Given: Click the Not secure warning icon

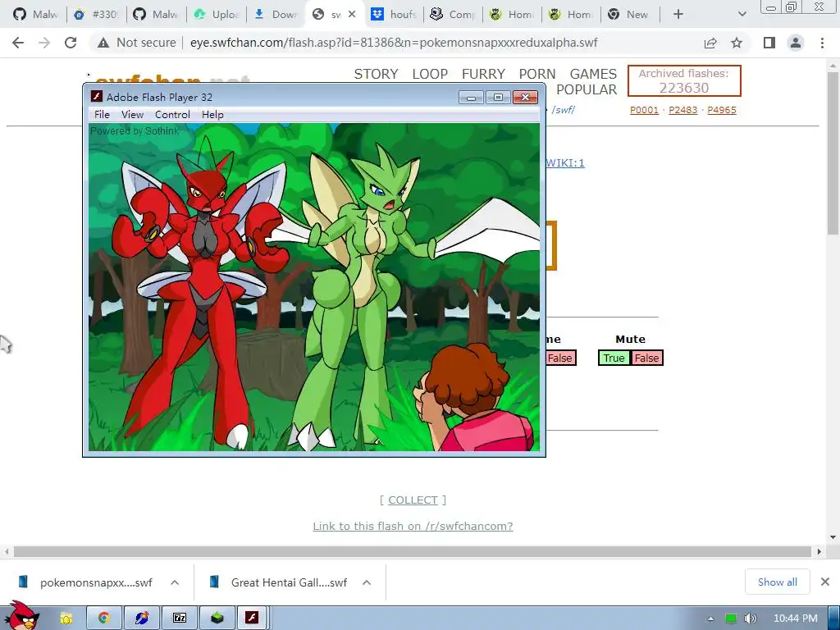Looking at the screenshot, I should [x=103, y=43].
